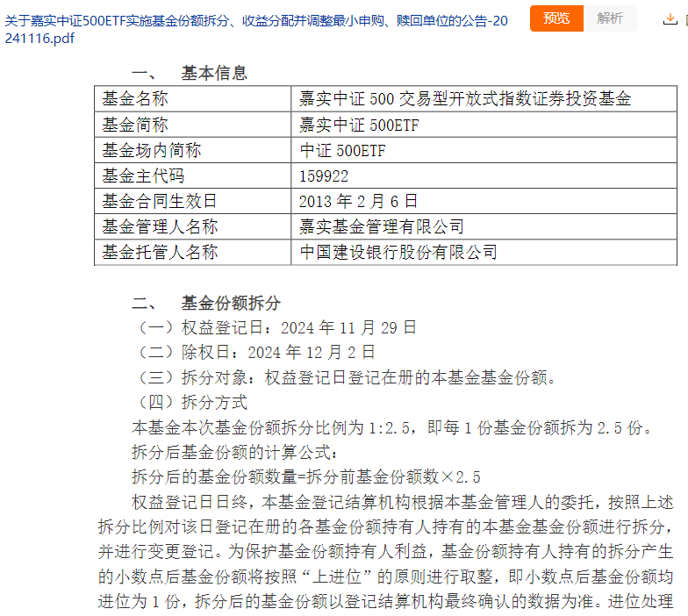Click line mentioning “上进位” 的原则
688x616 pixels.
tap(386, 577)
